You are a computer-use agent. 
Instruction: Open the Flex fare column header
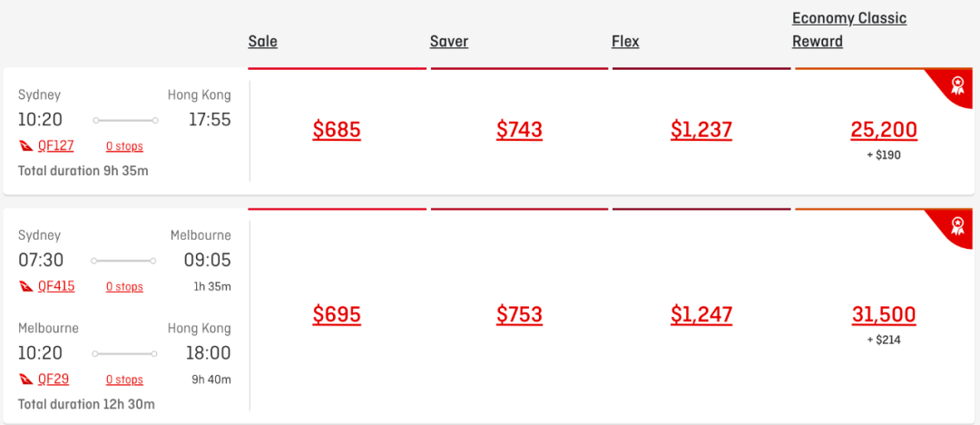point(625,41)
